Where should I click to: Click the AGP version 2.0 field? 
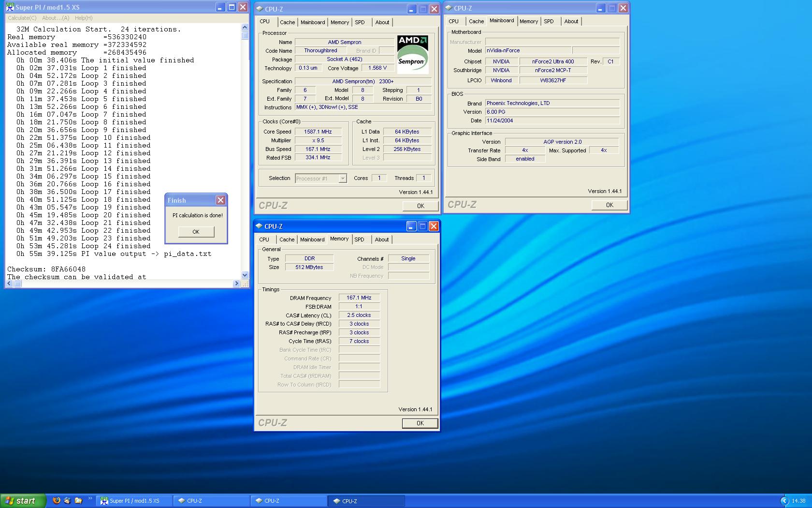click(562, 142)
